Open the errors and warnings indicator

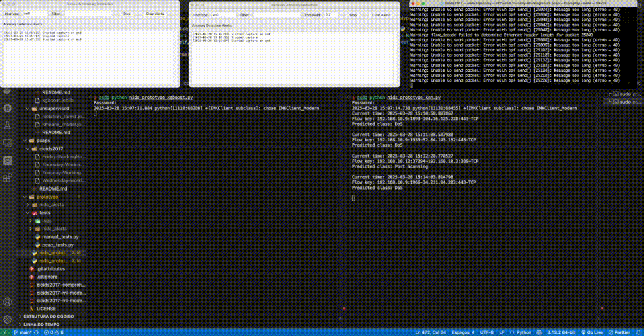coord(53,332)
